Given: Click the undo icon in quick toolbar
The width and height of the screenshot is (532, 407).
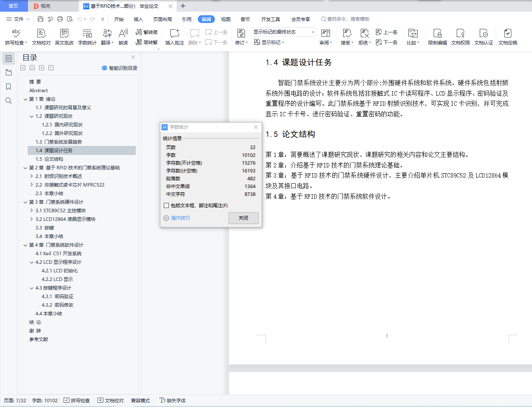Looking at the screenshot, I should click(80, 19).
